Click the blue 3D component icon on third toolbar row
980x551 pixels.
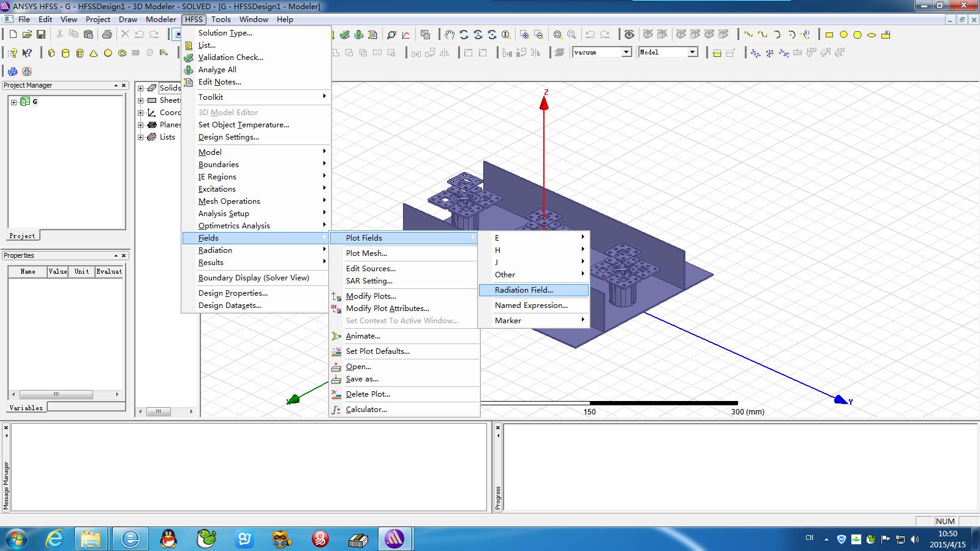point(13,72)
